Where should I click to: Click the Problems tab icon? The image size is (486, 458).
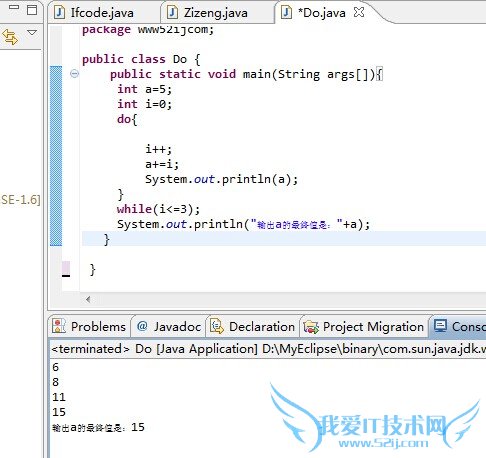tap(59, 326)
